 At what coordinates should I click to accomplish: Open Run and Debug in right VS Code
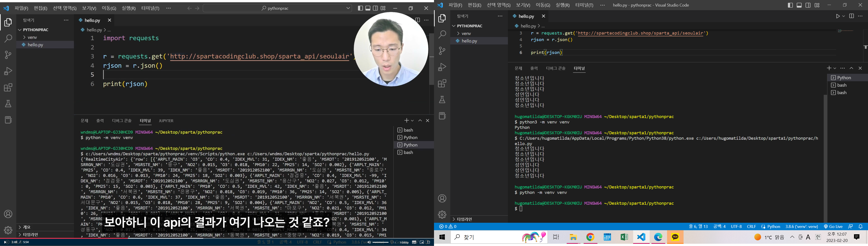tap(442, 67)
